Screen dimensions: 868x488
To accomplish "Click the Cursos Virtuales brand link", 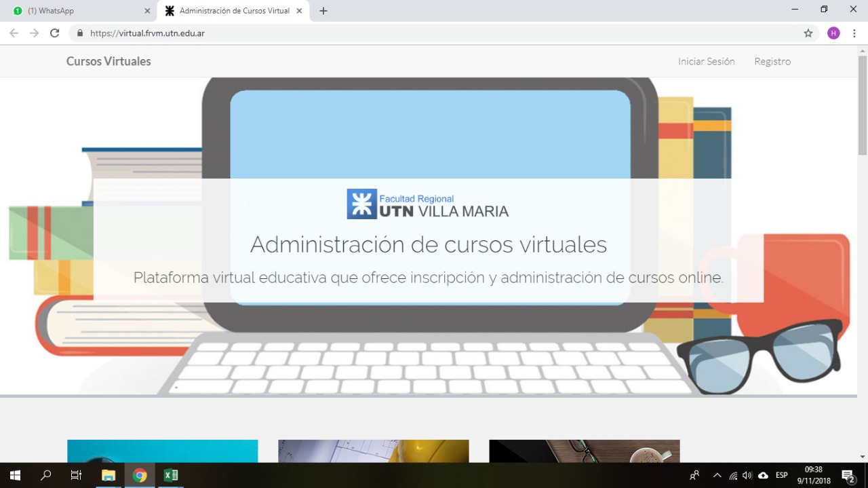I will click(108, 61).
